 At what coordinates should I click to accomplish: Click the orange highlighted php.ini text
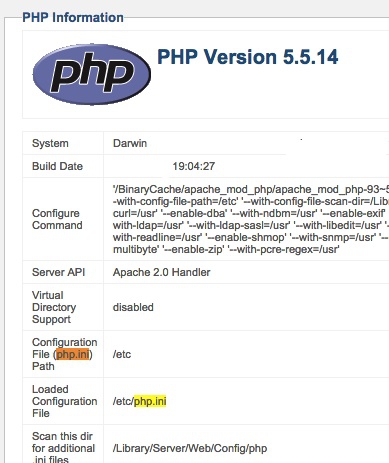tap(73, 354)
